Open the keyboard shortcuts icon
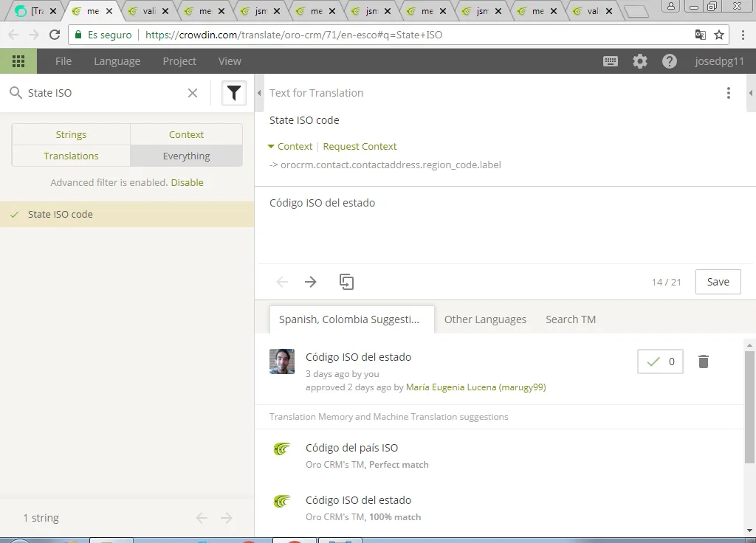Screen dimensions: 756x543 coord(611,61)
